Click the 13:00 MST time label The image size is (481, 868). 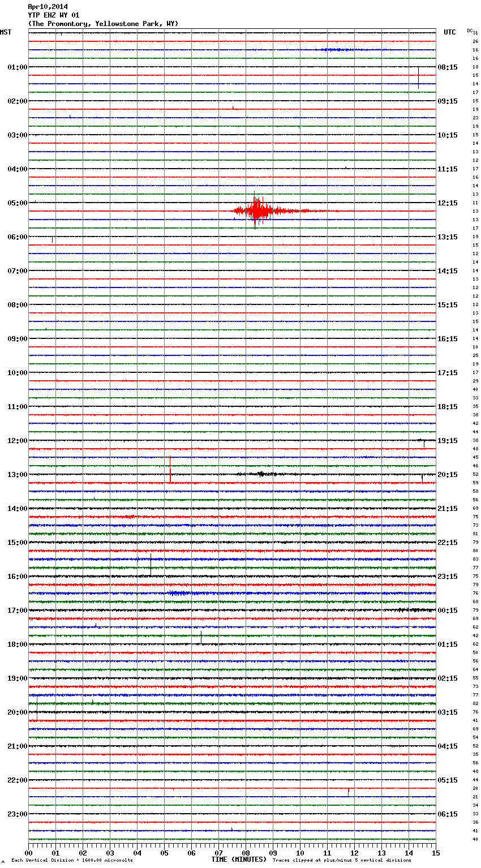coord(18,475)
